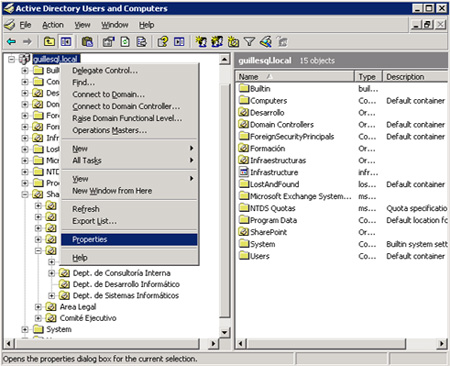This screenshot has height=366, width=450.
Task: Collapse the guillesql.local root node
Action: (12, 59)
